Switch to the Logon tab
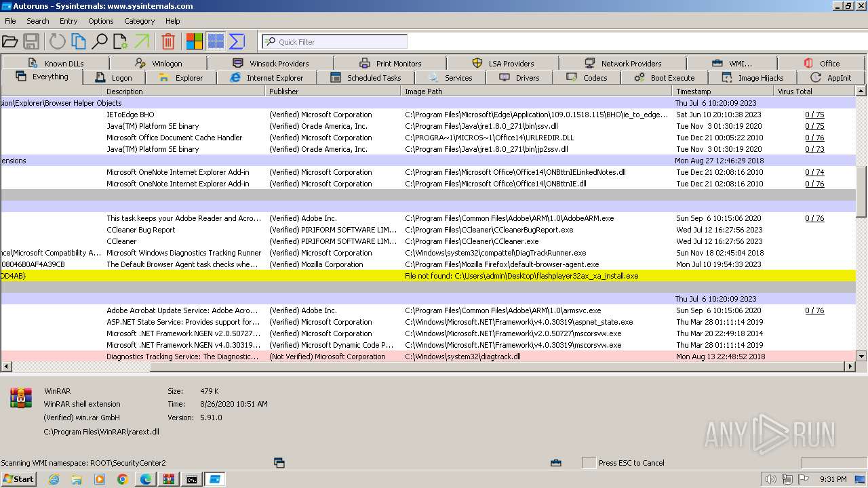The width and height of the screenshot is (868, 488). tap(113, 77)
